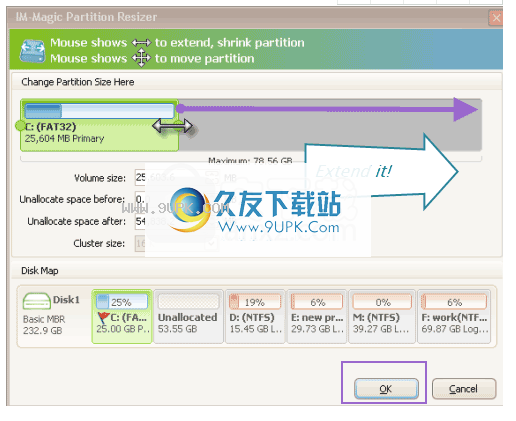Screen dimensions: 516x421
Task: Click the OK button
Action: click(386, 389)
